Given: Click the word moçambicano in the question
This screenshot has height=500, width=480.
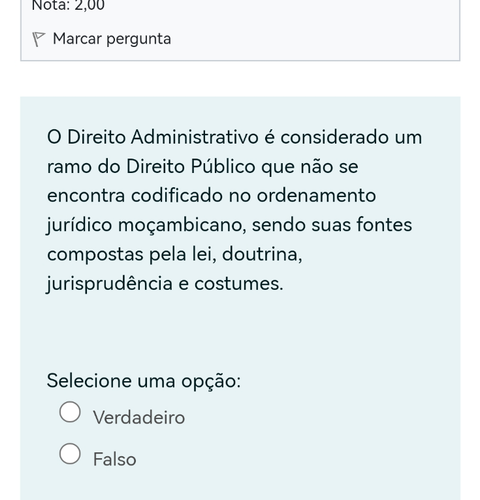Looking at the screenshot, I should tap(182, 225).
